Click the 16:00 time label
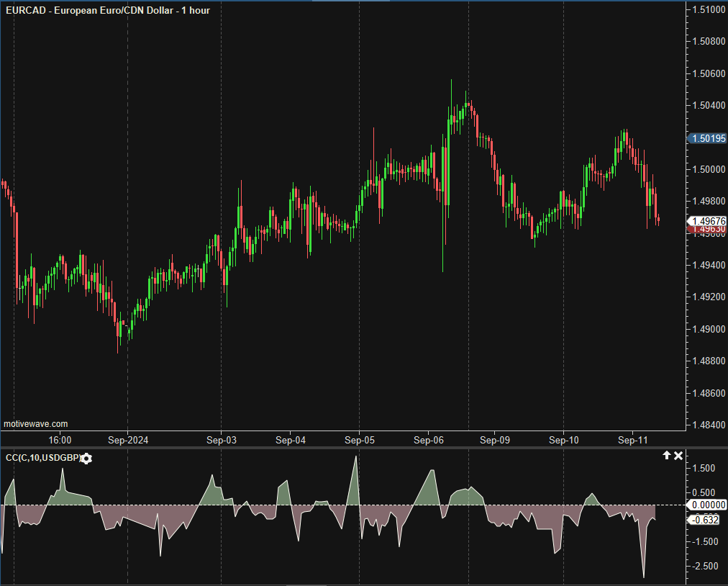Screen dimensions: 728x586 click(60, 439)
